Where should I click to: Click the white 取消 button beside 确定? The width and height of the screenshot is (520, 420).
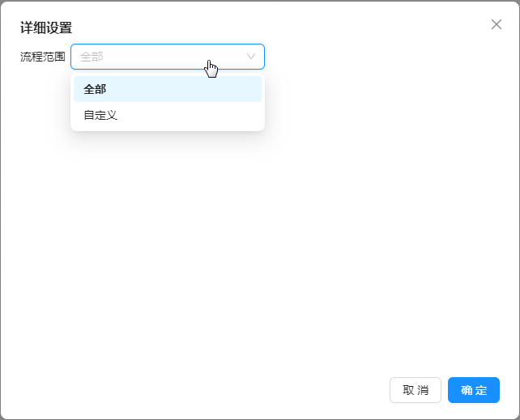[416, 390]
